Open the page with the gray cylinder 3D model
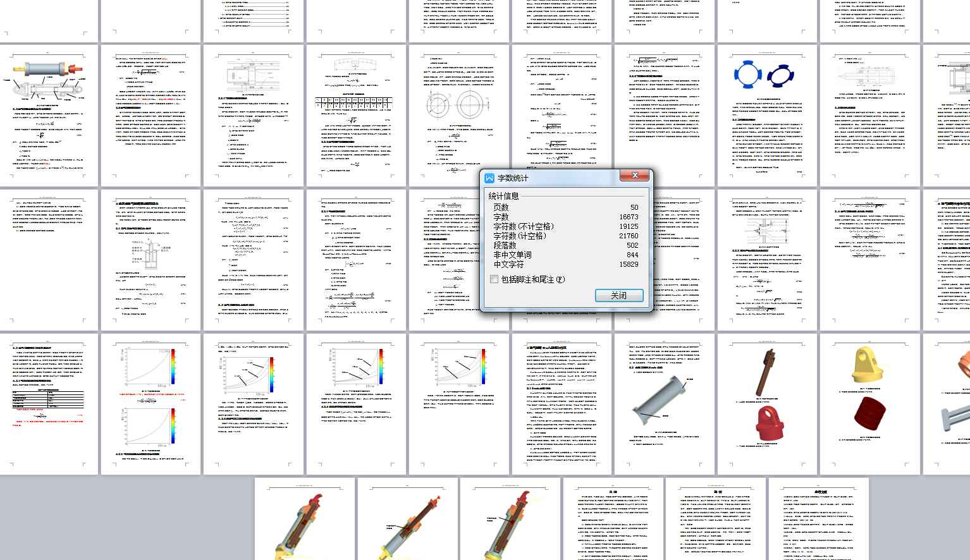970x560 pixels. [x=664, y=404]
